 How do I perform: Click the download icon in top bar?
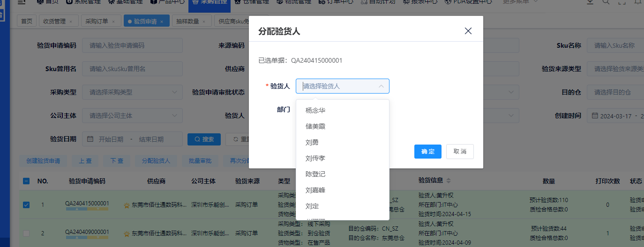[590, 2]
